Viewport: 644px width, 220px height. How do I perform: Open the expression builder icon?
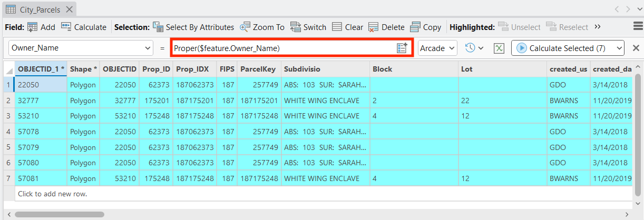[x=402, y=48]
